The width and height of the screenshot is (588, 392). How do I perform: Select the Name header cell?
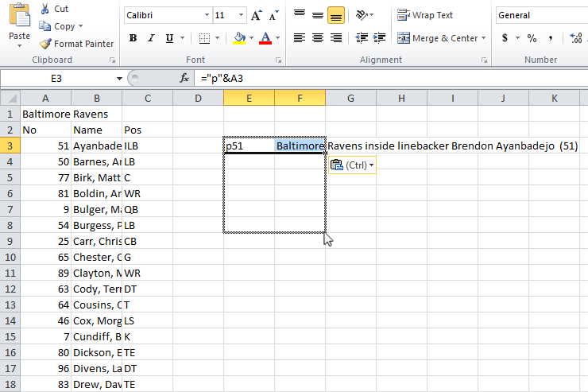pyautogui.click(x=96, y=130)
